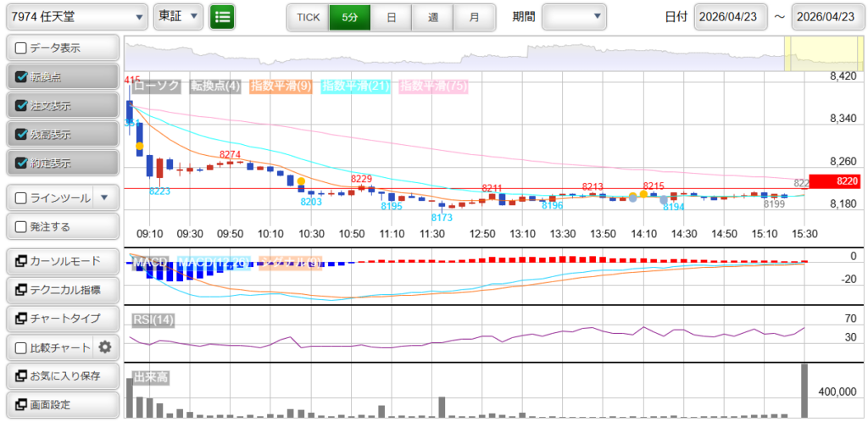
Task: Expand the 期間 period dropdown
Action: tap(574, 17)
